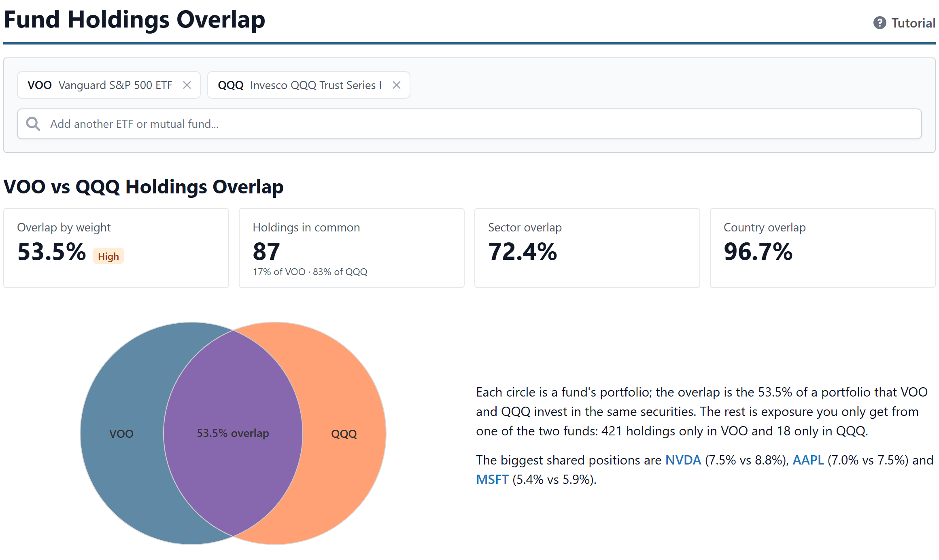
Task: Remove the QQQ fund chip
Action: tap(397, 85)
